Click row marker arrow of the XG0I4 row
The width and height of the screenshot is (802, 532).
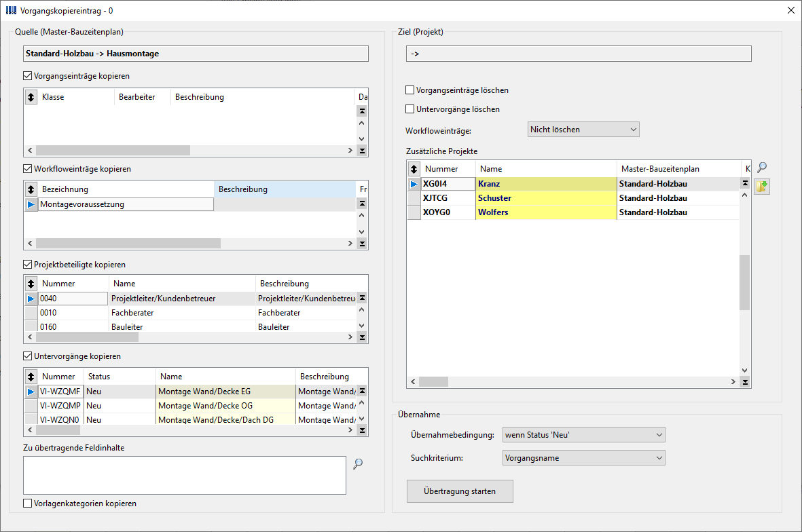click(x=414, y=184)
